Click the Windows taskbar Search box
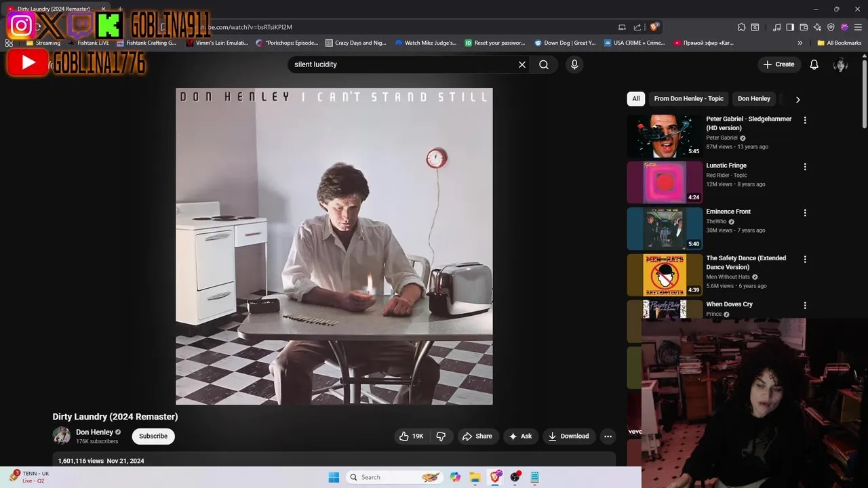The image size is (868, 488). tap(395, 477)
